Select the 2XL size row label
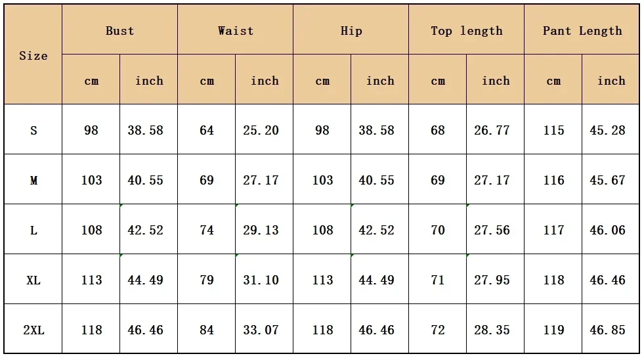The image size is (644, 356). pyautogui.click(x=33, y=329)
